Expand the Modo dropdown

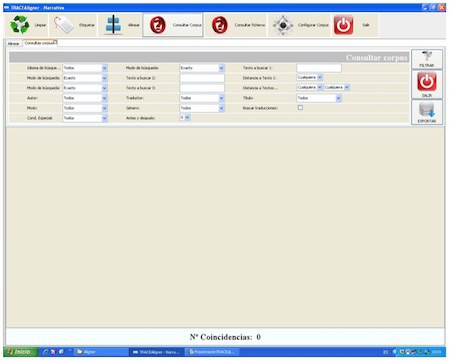[x=85, y=108]
